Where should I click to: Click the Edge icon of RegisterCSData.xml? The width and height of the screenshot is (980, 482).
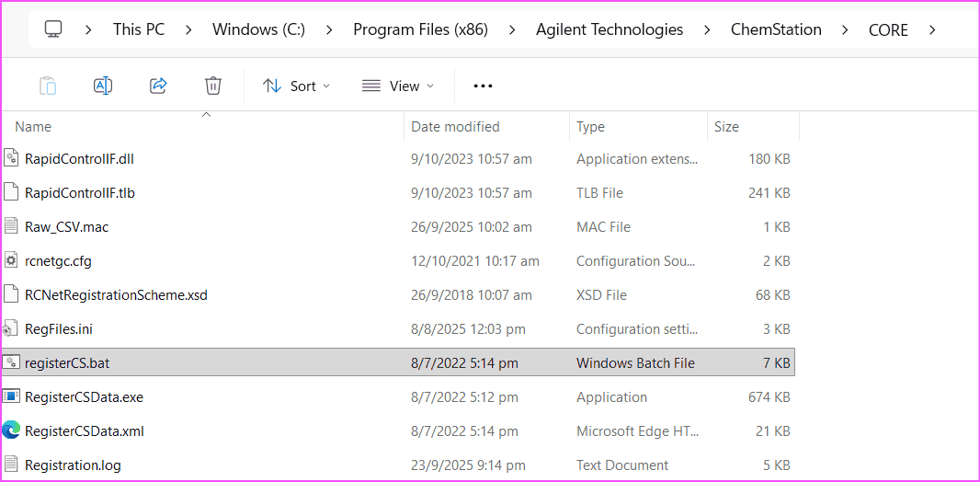[11, 430]
